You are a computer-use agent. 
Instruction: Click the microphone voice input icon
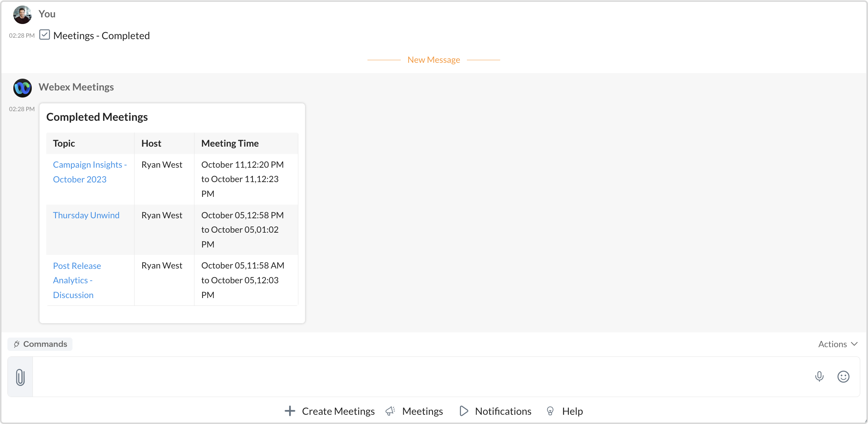(819, 376)
